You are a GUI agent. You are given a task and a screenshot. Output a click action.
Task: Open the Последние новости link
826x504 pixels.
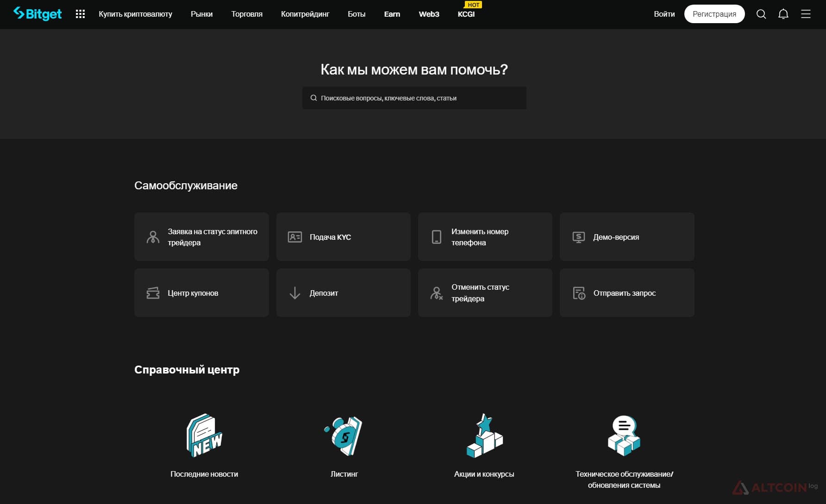point(204,474)
